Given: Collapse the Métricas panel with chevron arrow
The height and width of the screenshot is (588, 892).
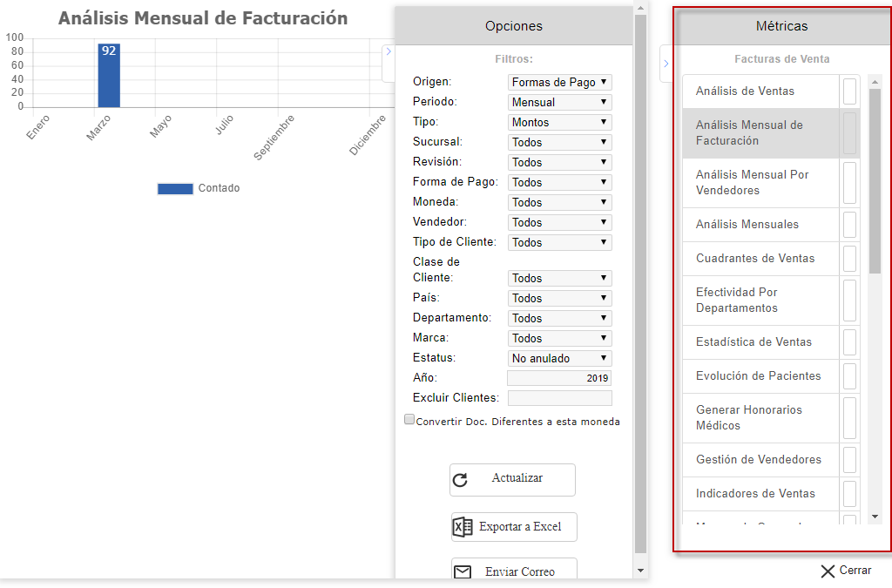Looking at the screenshot, I should tap(666, 64).
